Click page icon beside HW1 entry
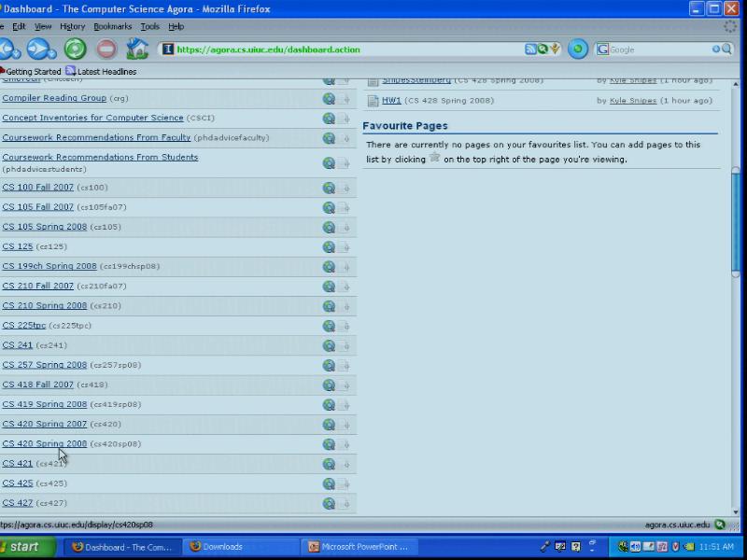Image resolution: width=747 pixels, height=560 pixels. tap(373, 101)
